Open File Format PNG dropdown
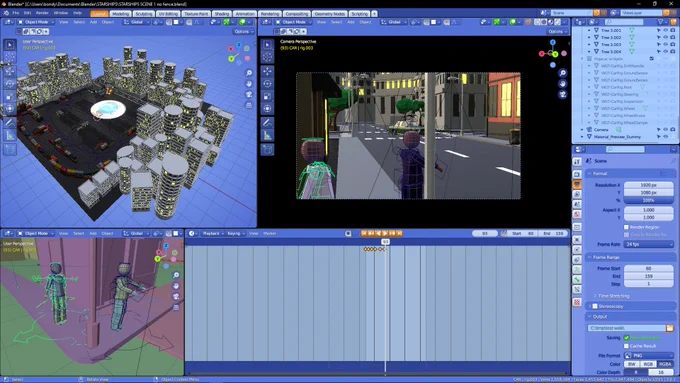 [x=649, y=355]
